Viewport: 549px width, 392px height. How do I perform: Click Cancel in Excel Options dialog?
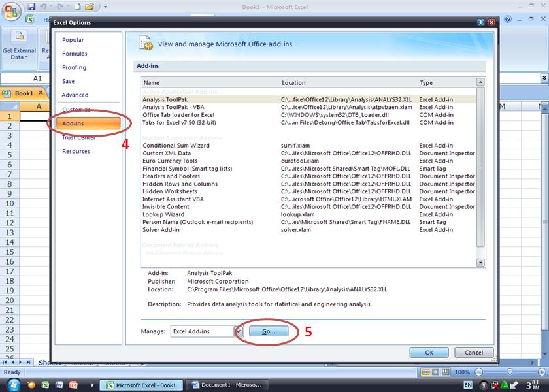pyautogui.click(x=474, y=352)
